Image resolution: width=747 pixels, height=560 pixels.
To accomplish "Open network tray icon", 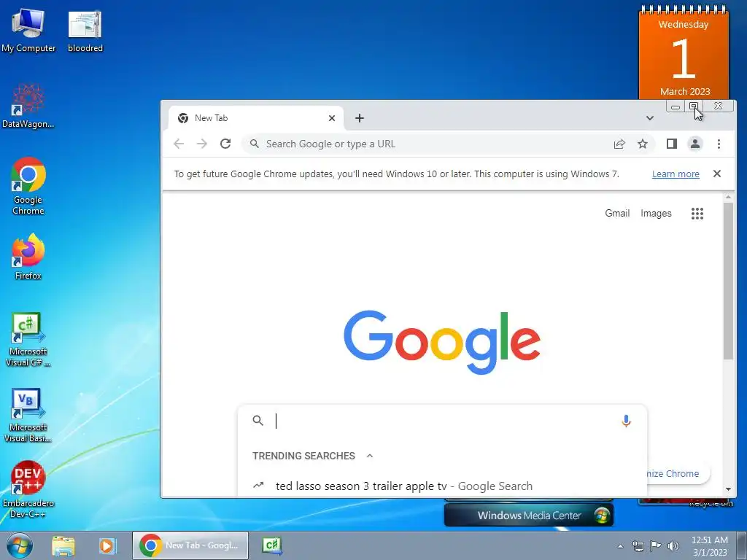I will pyautogui.click(x=638, y=546).
